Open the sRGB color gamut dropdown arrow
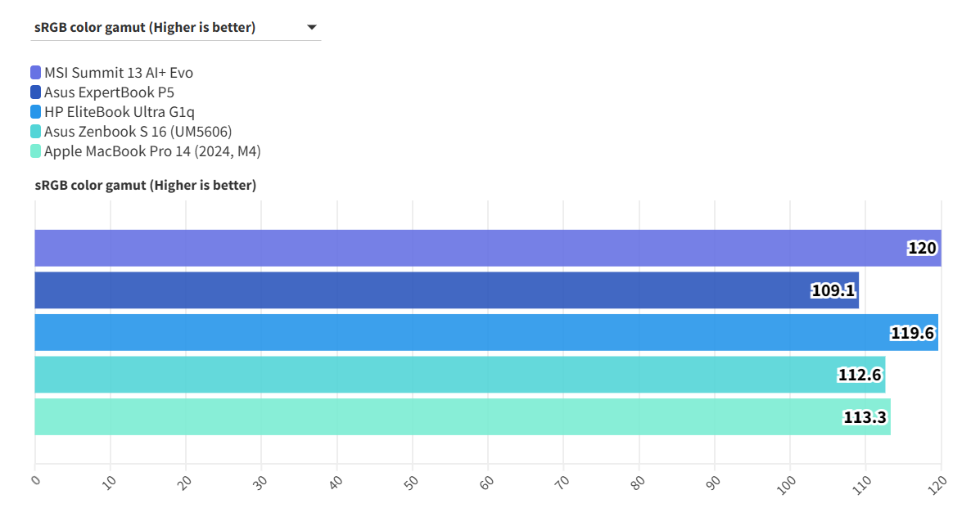Viewport: 980px width, 508px height. [x=312, y=28]
